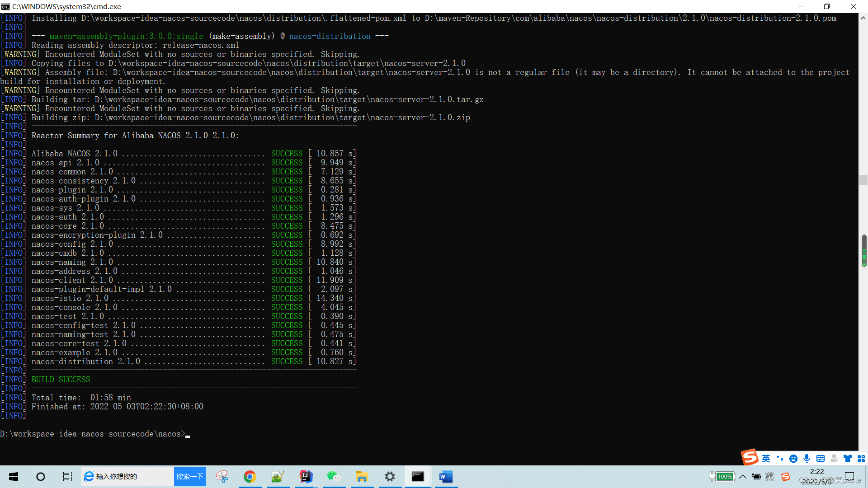Click the BUILD SUCCESS line
Viewport: 868px width, 488px height.
pyautogui.click(x=61, y=380)
